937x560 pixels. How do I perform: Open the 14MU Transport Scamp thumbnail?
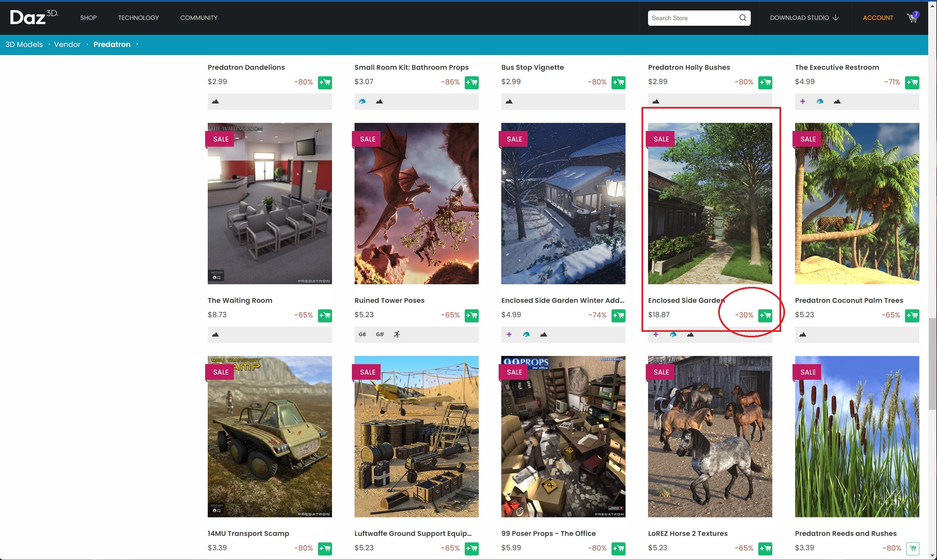pyautogui.click(x=269, y=436)
